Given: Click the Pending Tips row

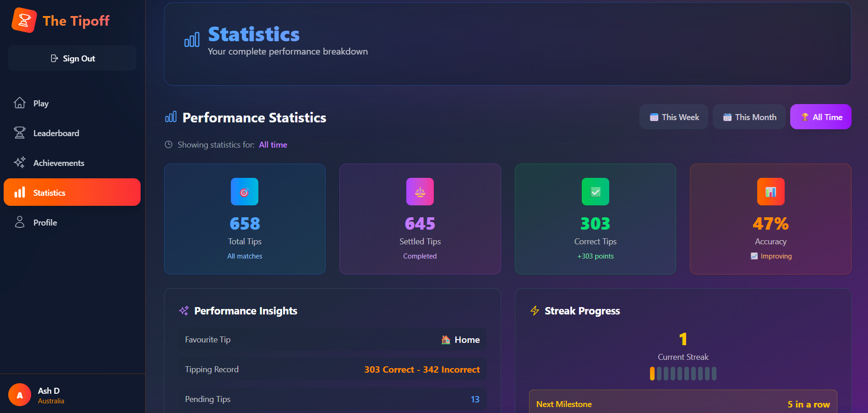Looking at the screenshot, I should pos(332,399).
